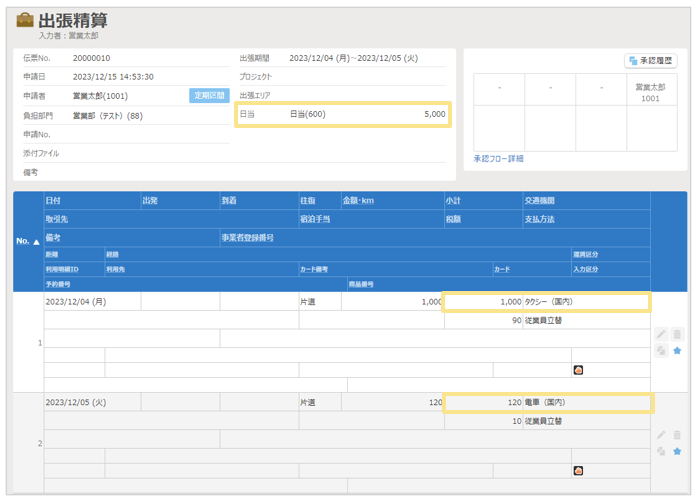Click the orange input-type icon in row 1
699x500 pixels.
tap(578, 370)
